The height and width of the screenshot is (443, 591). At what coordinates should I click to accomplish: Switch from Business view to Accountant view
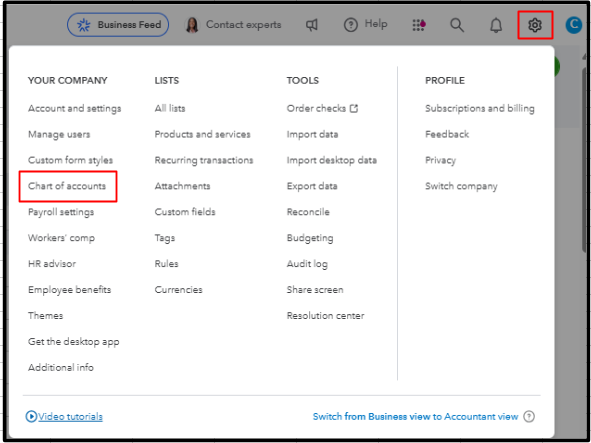pos(415,416)
